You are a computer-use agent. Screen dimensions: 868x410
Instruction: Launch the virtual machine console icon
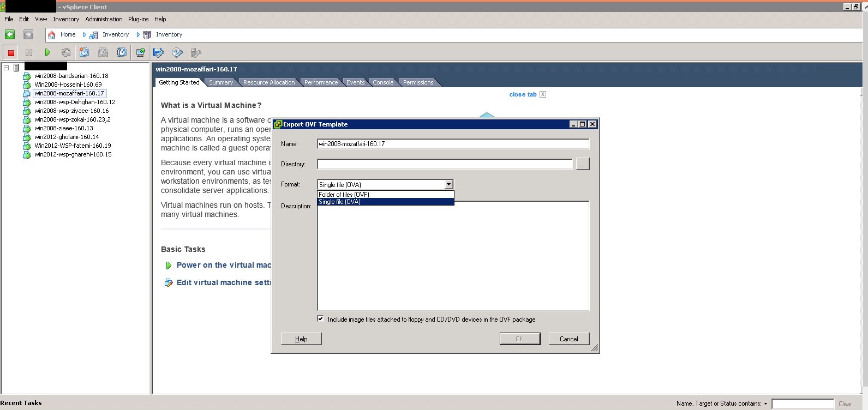pos(140,52)
